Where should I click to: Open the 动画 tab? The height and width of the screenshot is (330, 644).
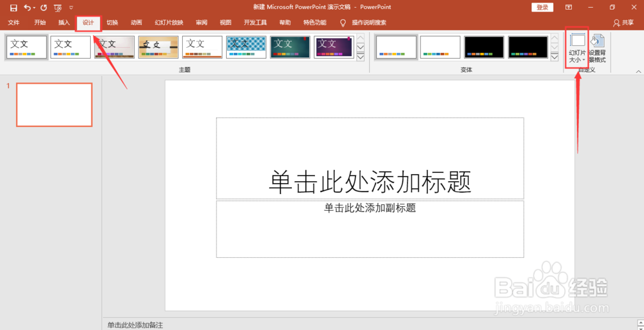137,23
